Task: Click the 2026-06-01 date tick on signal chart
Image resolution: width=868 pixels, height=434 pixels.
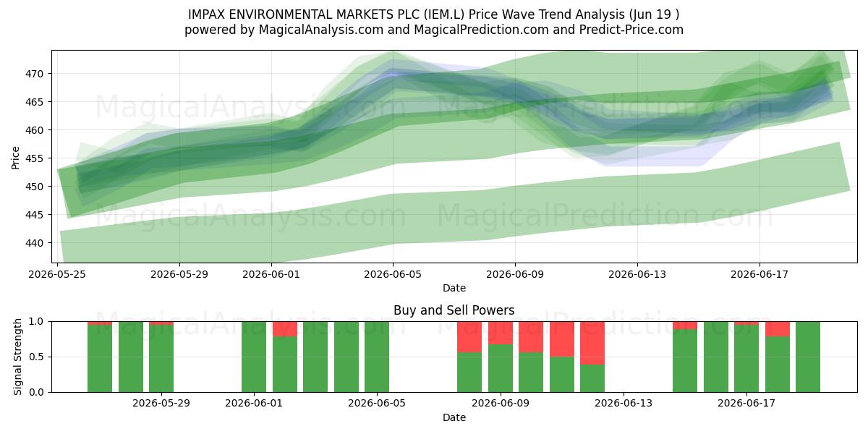Action: click(254, 404)
